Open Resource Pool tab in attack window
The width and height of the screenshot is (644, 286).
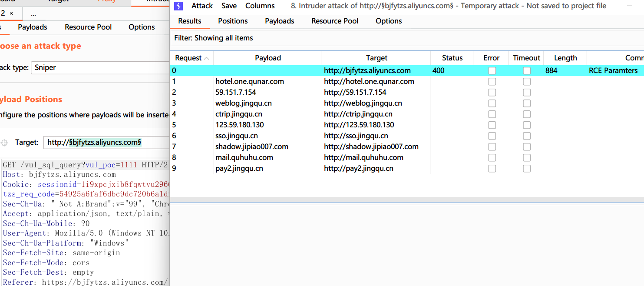335,21
